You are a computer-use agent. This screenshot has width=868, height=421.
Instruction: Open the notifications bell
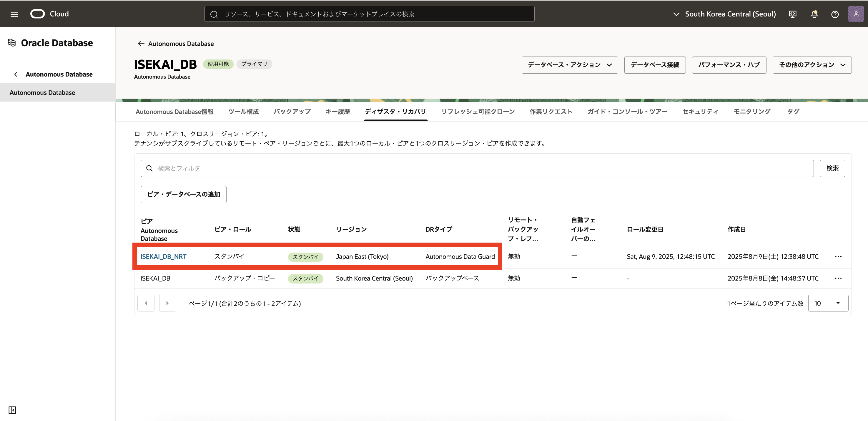(x=814, y=14)
